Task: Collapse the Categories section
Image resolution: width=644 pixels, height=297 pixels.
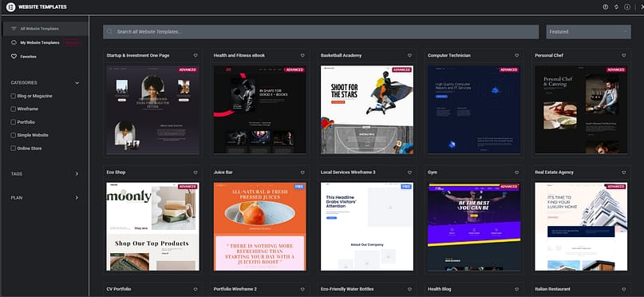Action: pos(77,83)
